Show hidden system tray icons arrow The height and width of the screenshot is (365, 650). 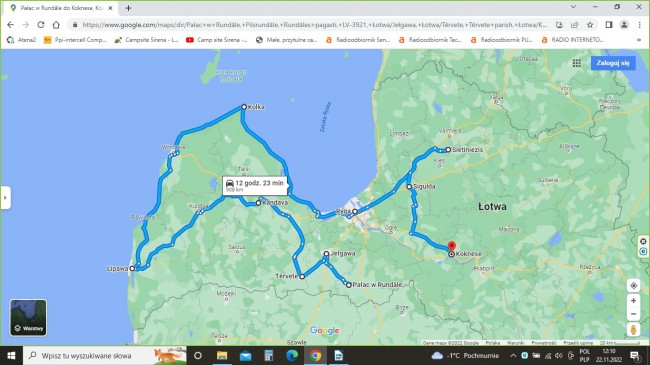tap(513, 355)
